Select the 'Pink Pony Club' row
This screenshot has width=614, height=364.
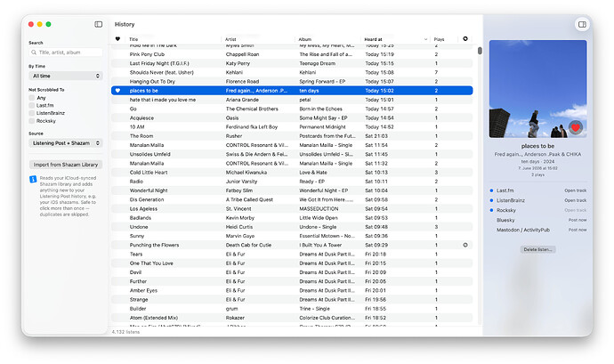tap(292, 54)
